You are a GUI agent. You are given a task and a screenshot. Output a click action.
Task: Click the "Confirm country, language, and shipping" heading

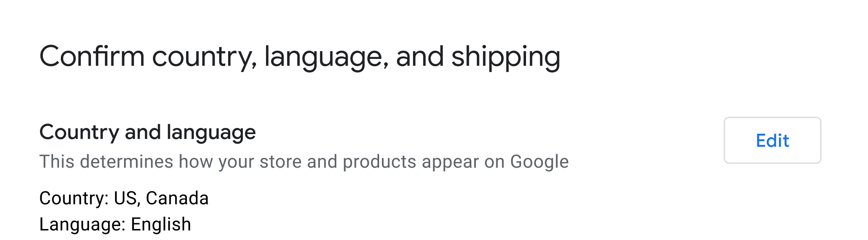(x=300, y=56)
